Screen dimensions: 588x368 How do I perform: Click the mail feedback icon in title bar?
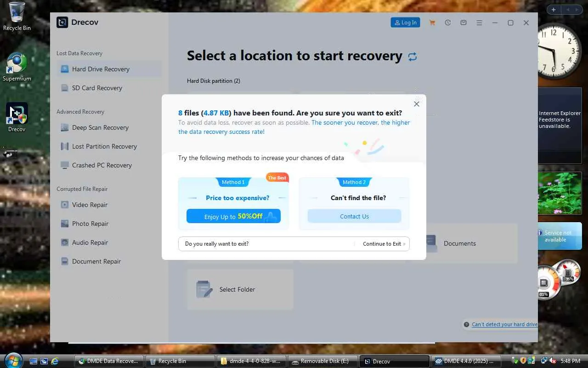(x=464, y=23)
